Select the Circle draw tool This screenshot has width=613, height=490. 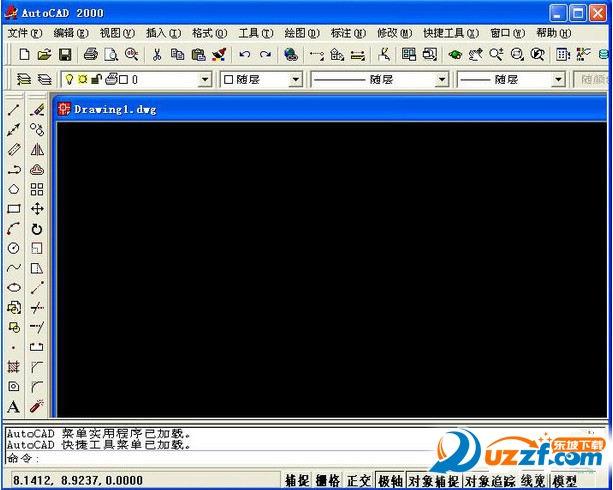(14, 248)
